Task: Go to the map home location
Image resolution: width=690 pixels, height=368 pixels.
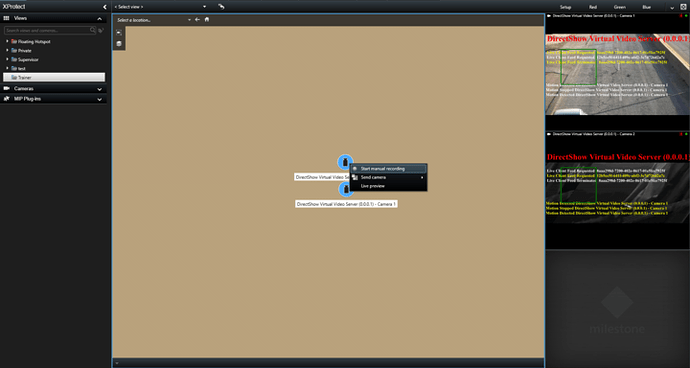Action: point(207,19)
